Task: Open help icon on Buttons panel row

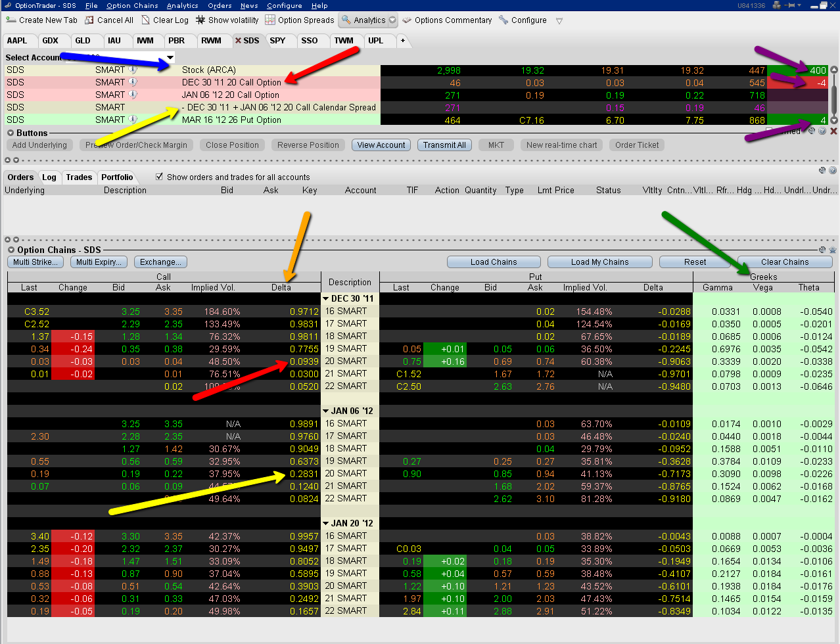Action: (x=822, y=131)
